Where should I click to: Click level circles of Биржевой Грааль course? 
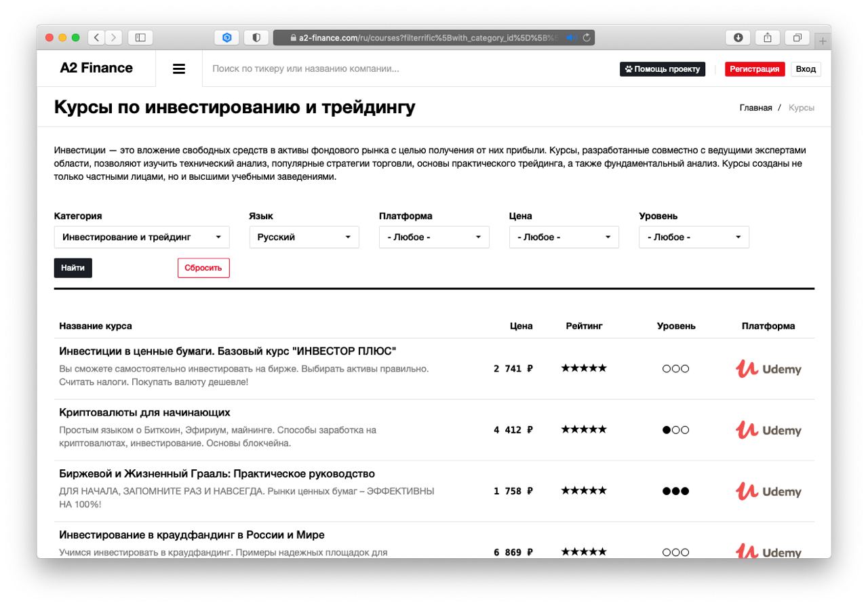[675, 491]
